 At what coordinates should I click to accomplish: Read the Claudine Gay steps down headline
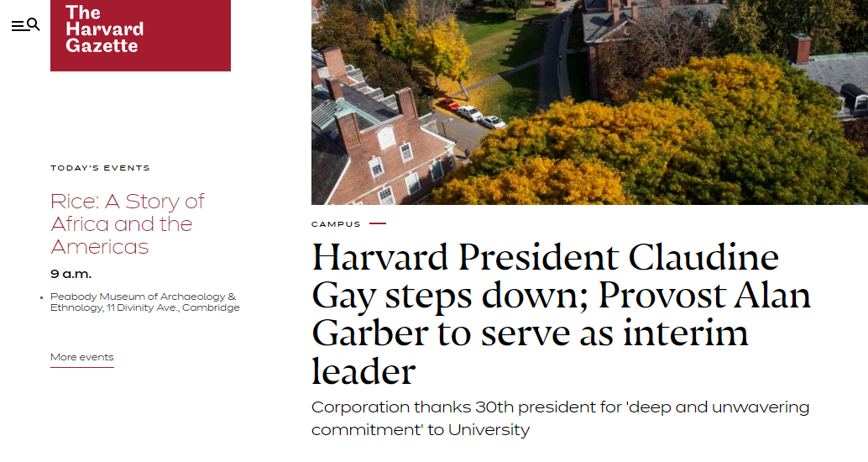pos(561,314)
